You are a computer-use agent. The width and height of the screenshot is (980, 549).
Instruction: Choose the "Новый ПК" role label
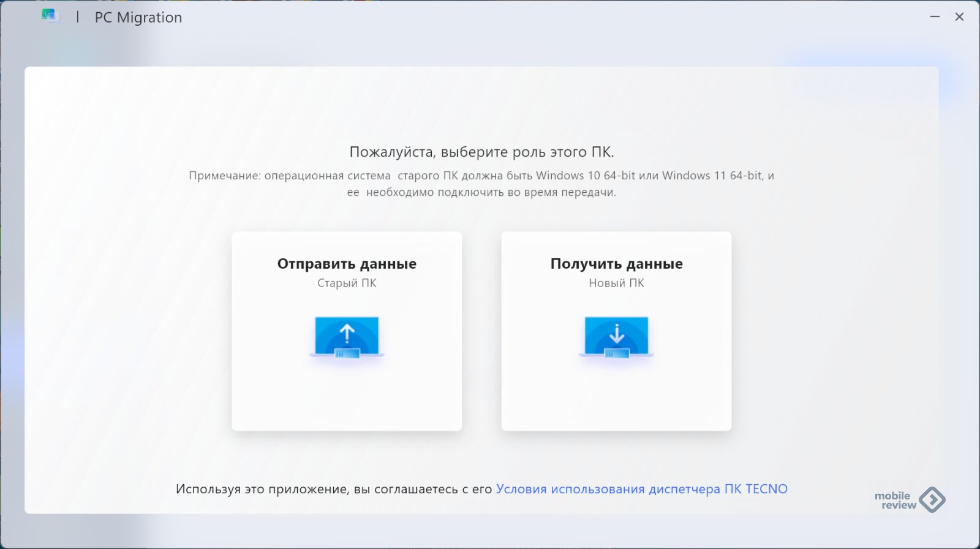[616, 283]
